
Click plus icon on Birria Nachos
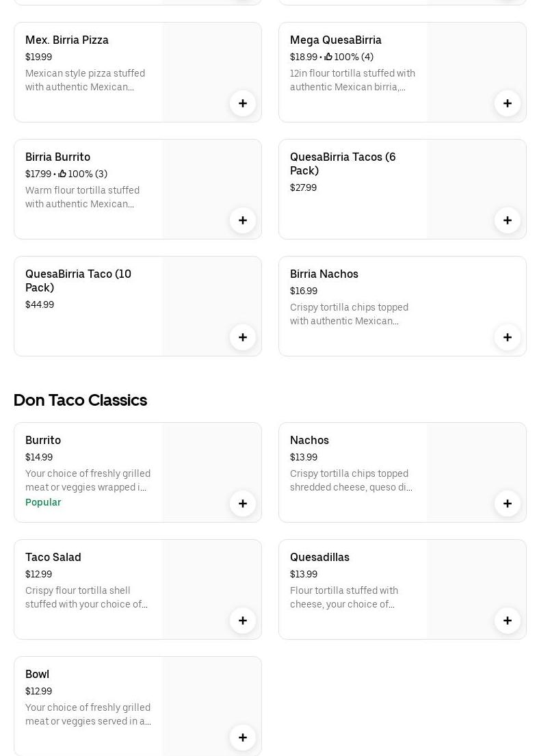(508, 337)
